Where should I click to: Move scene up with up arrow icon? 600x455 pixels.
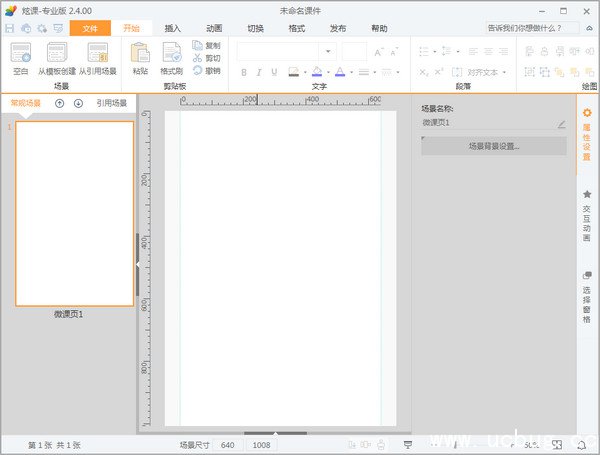pos(60,103)
